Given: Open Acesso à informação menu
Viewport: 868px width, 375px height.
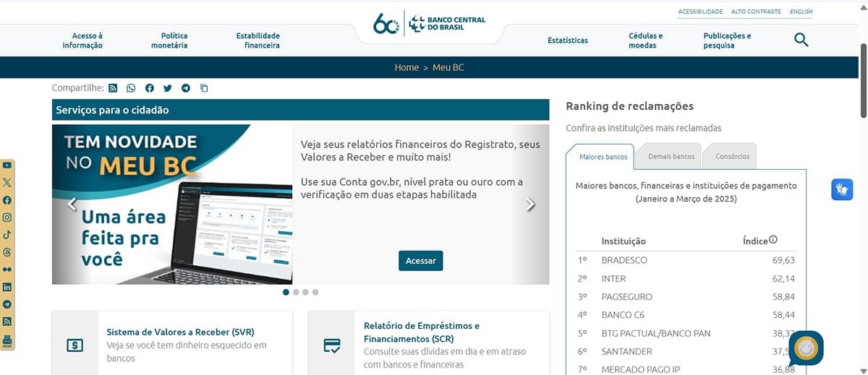Looking at the screenshot, I should click(x=82, y=40).
